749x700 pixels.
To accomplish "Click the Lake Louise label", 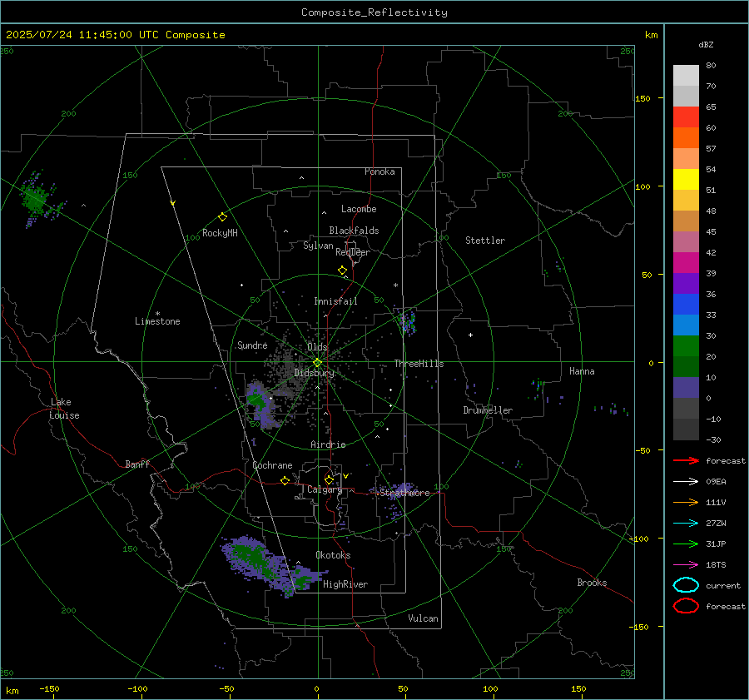I will tap(64, 409).
